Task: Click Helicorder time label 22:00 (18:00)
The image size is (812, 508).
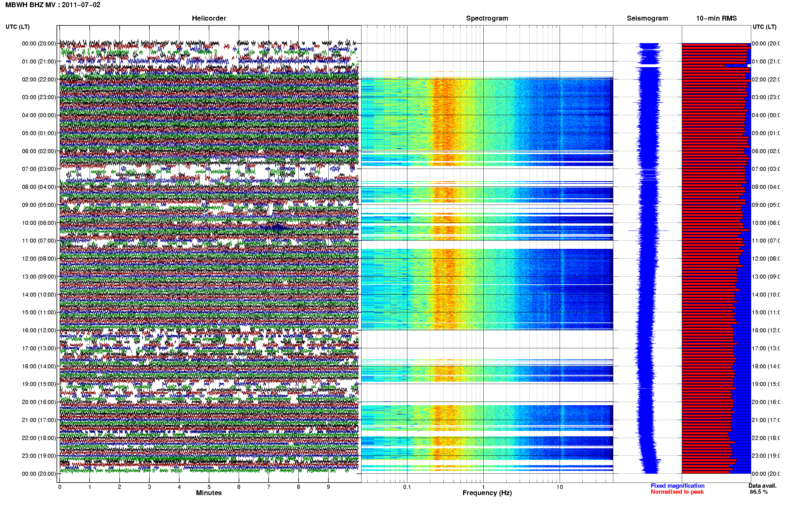Action: pyautogui.click(x=39, y=438)
